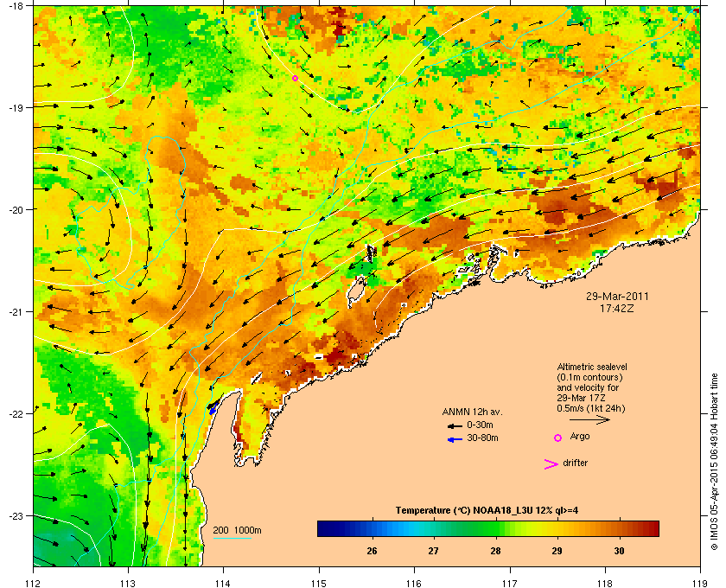This screenshot has width=726, height=588.
Task: Click the Temperature (°C) NOAA18_L3U colorbar title
Action: coord(487,511)
